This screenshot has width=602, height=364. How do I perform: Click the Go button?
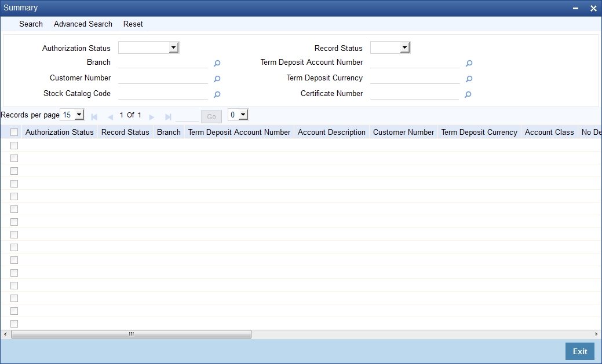click(211, 116)
